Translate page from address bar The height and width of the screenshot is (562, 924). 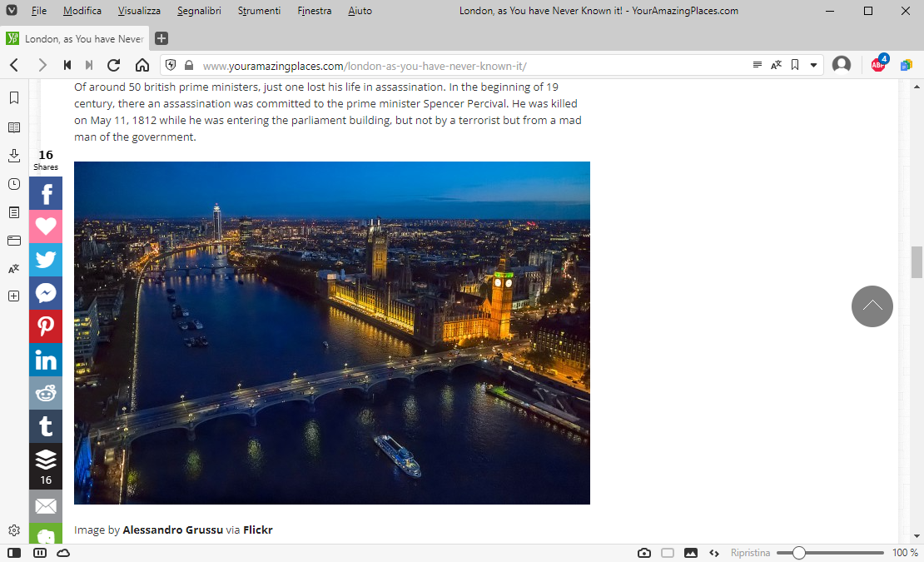(776, 65)
